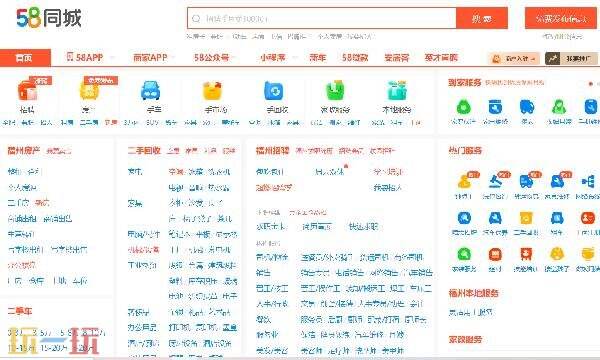600x360 pixels.
Task: Open the 安居客 nav item
Action: click(396, 58)
